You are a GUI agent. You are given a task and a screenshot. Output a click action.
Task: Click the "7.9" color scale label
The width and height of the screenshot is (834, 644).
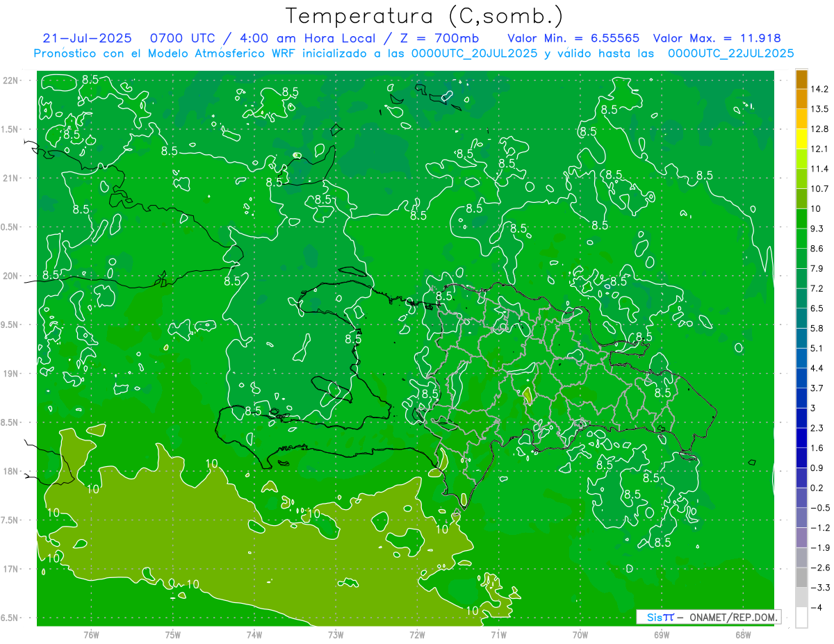(x=818, y=268)
